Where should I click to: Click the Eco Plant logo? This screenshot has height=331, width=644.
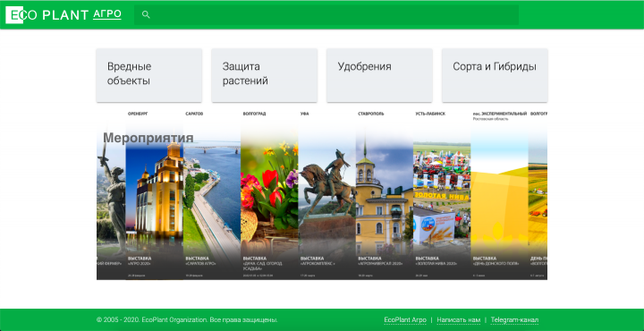[x=47, y=15]
